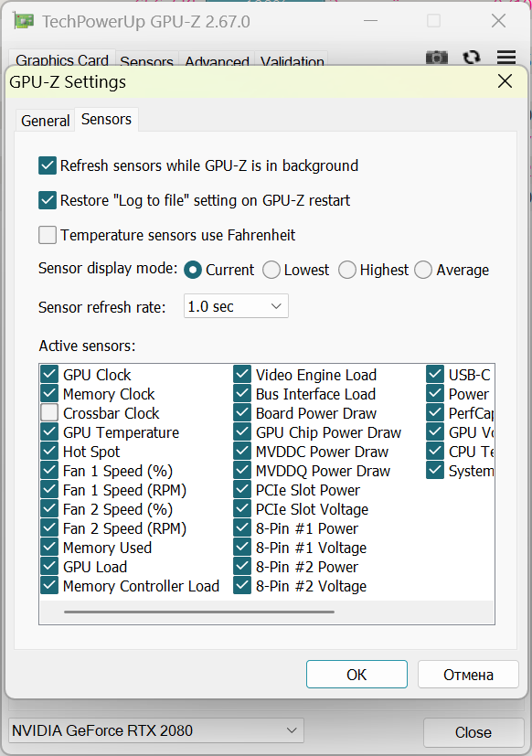Toggle Refresh sensors while in background
Viewport: 532px width, 756px height.
(48, 165)
